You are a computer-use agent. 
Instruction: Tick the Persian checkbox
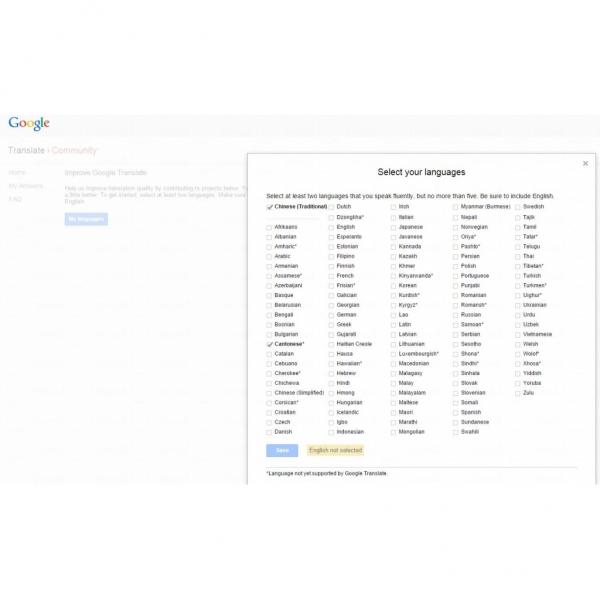click(455, 257)
